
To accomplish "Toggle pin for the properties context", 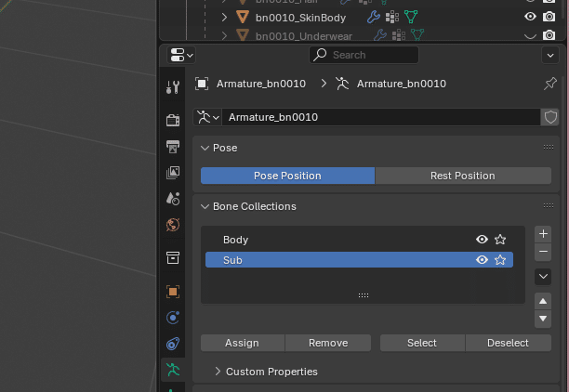I will [550, 84].
